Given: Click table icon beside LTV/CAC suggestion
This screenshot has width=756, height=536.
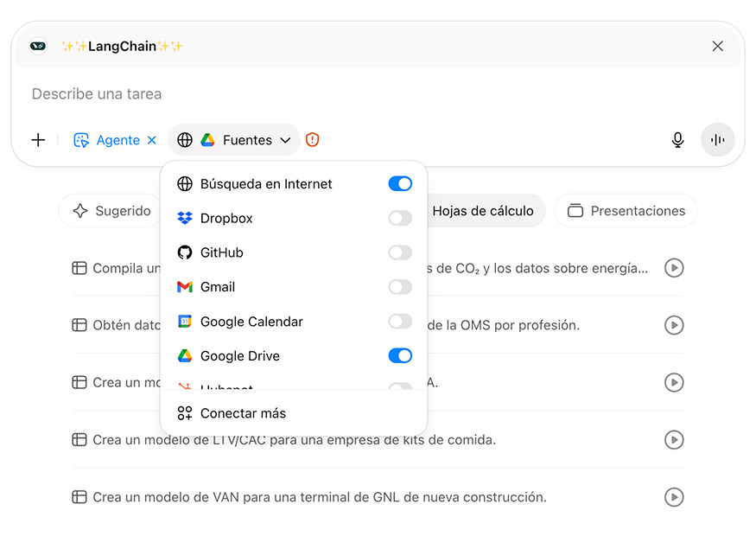Looking at the screenshot, I should [x=79, y=440].
